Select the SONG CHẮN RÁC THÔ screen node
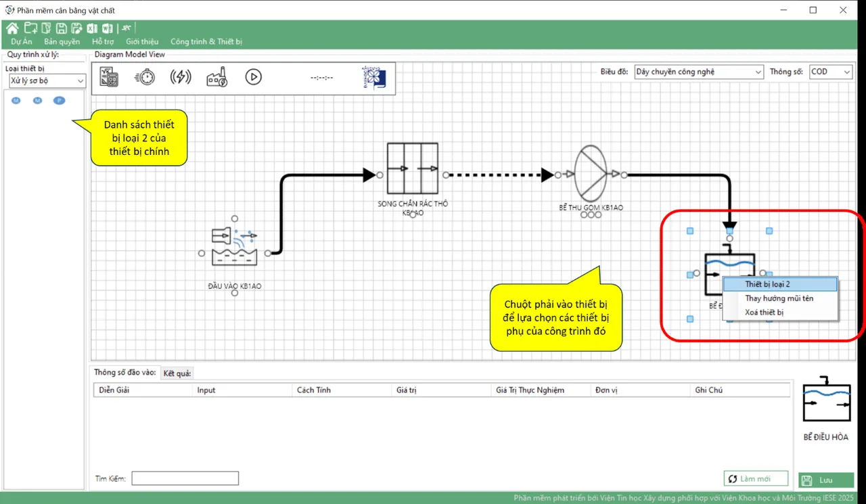Viewport: 866px width, 504px height. tap(413, 169)
